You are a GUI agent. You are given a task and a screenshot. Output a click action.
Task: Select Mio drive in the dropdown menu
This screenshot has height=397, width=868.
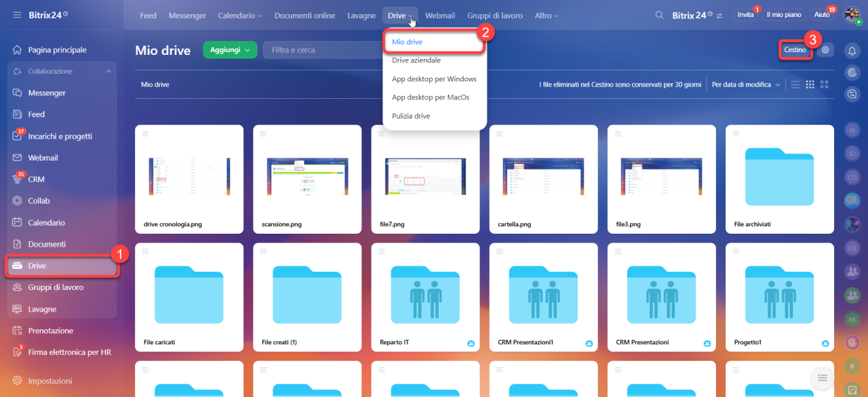434,42
